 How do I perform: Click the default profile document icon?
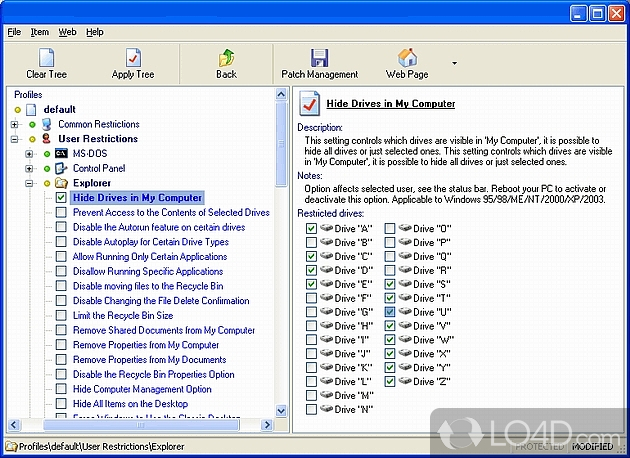pyautogui.click(x=31, y=109)
